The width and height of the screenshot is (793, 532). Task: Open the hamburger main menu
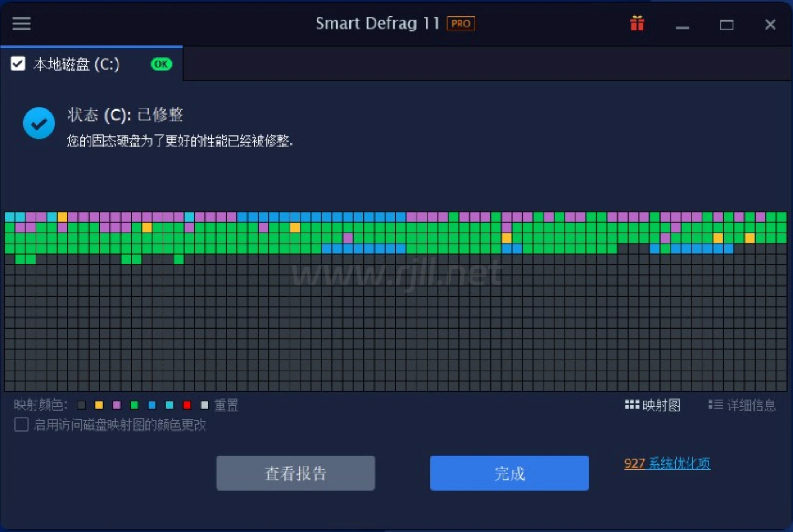click(21, 24)
